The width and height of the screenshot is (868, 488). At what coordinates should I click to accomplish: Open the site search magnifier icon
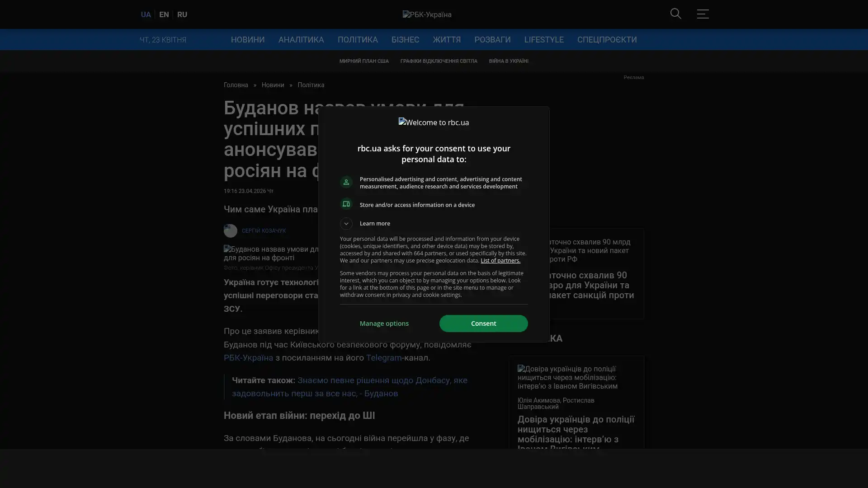click(x=675, y=14)
